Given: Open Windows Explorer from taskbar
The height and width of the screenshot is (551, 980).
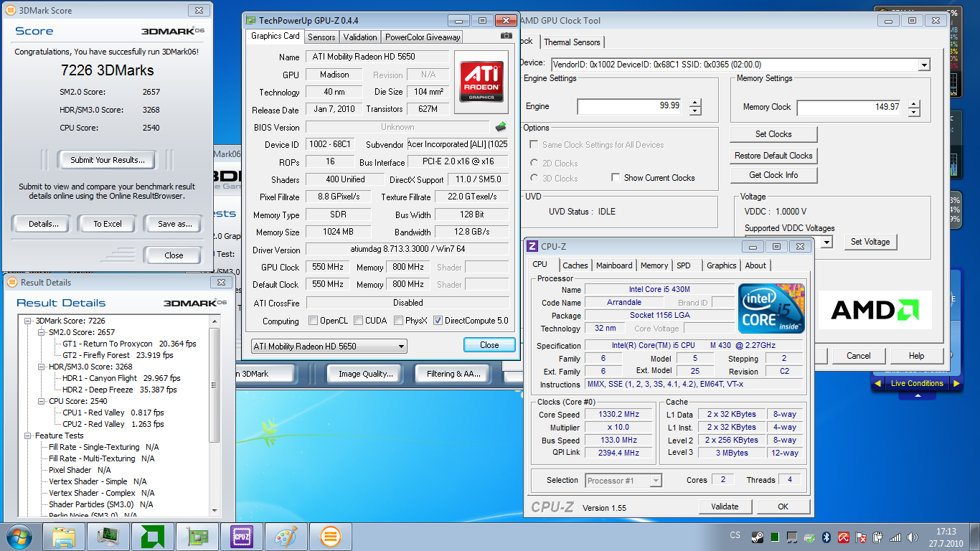Looking at the screenshot, I should (x=64, y=536).
